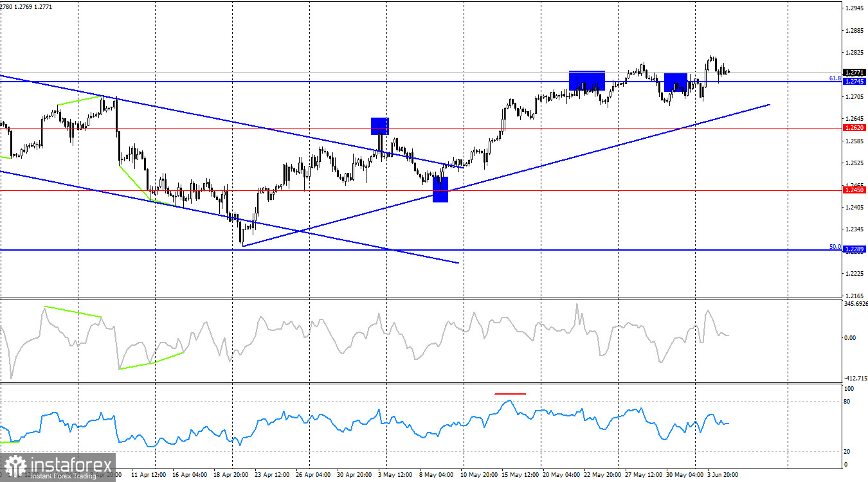Click the OHLC quote text 1.2769 1.2771

pyautogui.click(x=35, y=7)
